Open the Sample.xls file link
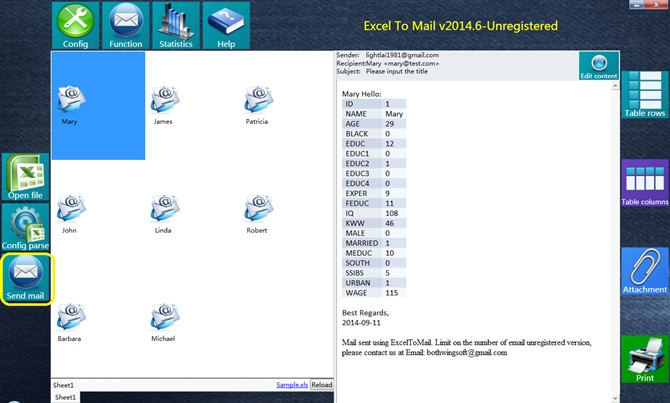Screen dimensions: 670x403 (292, 385)
